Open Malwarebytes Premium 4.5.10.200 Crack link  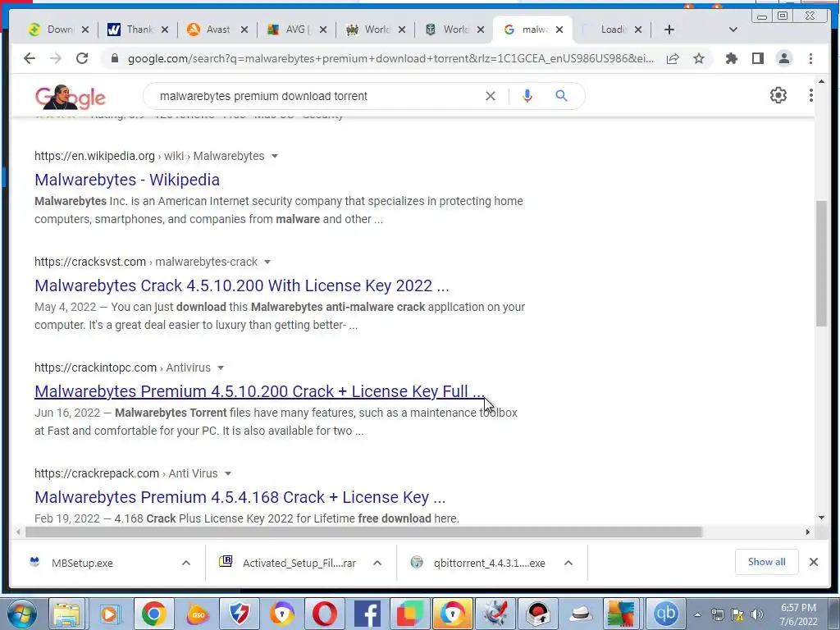click(x=260, y=391)
